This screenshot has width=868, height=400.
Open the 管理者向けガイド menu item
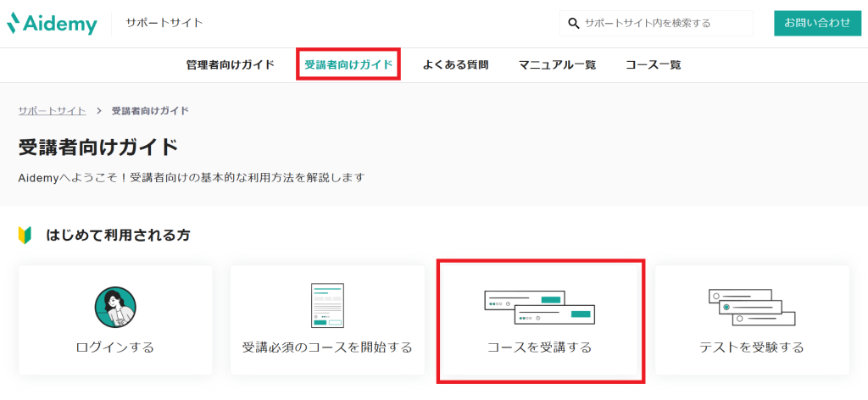click(x=231, y=65)
